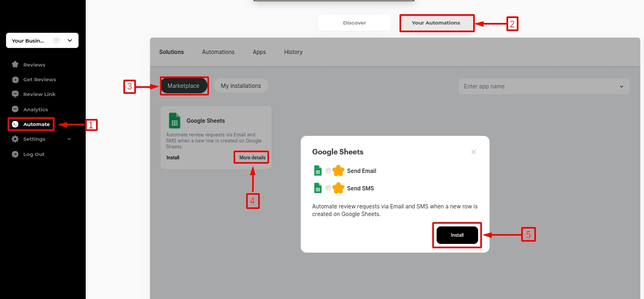Open the Your Business account dropdown

point(42,40)
